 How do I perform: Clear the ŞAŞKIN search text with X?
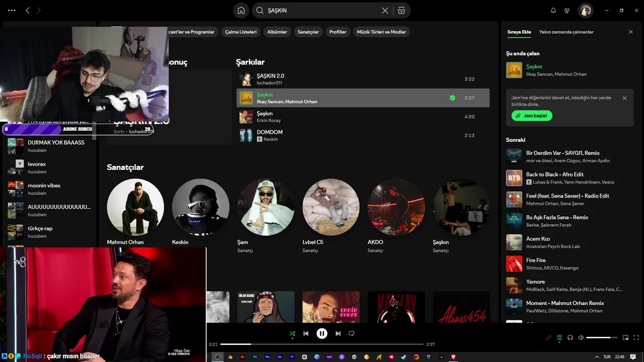pyautogui.click(x=385, y=10)
